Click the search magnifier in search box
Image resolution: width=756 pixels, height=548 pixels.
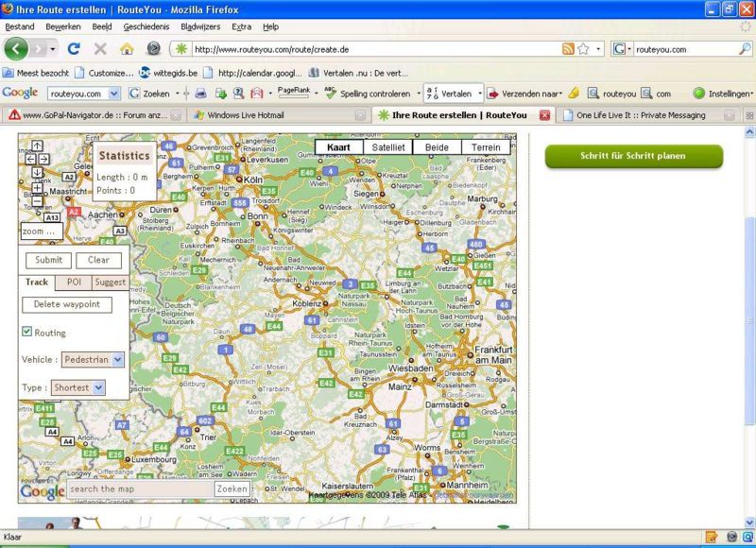click(x=745, y=49)
